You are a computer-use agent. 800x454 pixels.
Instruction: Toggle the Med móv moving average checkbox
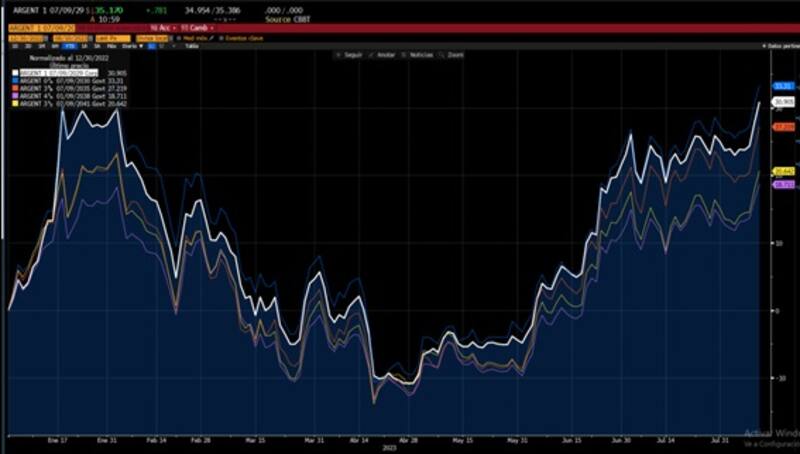179,38
